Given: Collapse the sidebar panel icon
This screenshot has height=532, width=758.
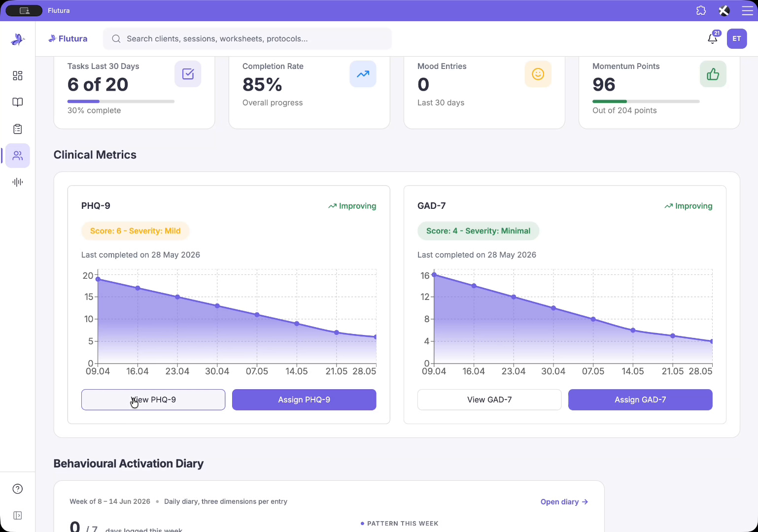Looking at the screenshot, I should click(x=18, y=515).
